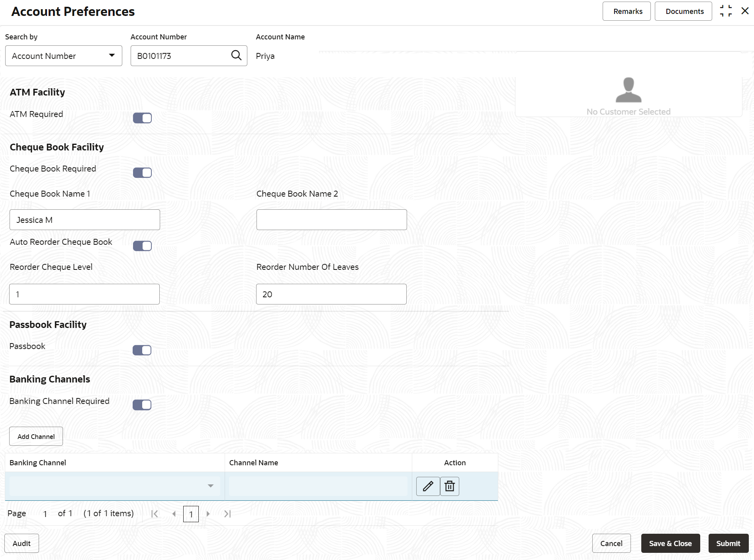Jump to the last page of channels

pyautogui.click(x=227, y=514)
